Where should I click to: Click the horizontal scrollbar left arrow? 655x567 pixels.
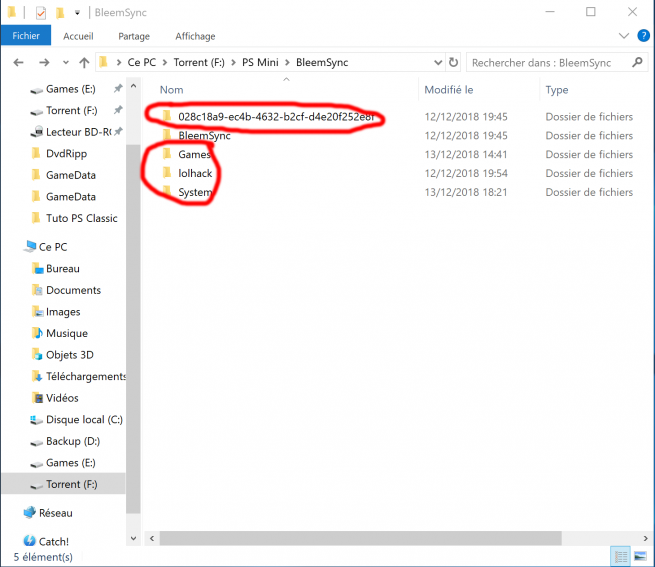[x=152, y=539]
